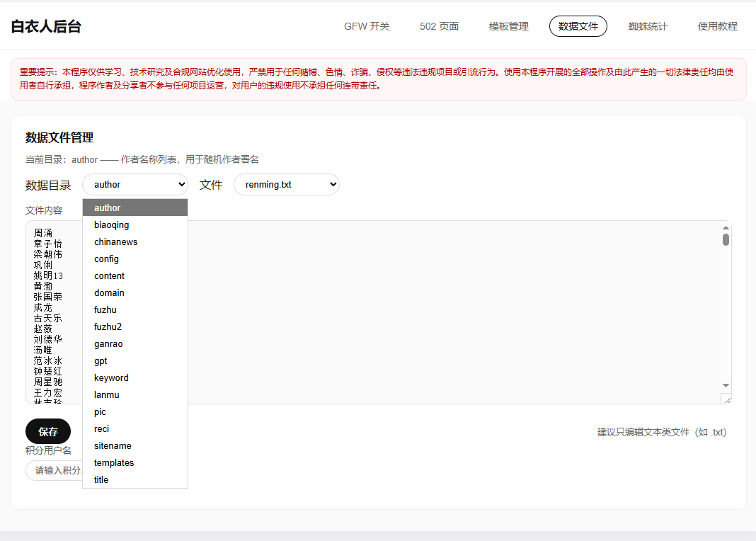Choose chinanews in the directory list
Image resolution: width=756 pixels, height=541 pixels.
point(115,242)
